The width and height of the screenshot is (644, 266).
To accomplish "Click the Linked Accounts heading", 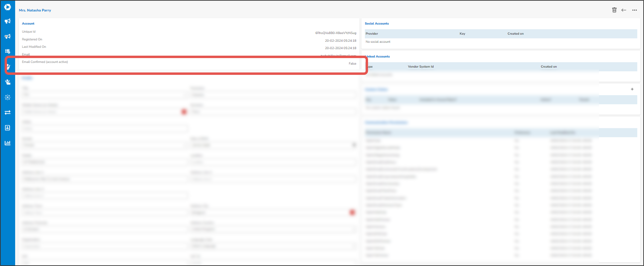I will (x=378, y=57).
